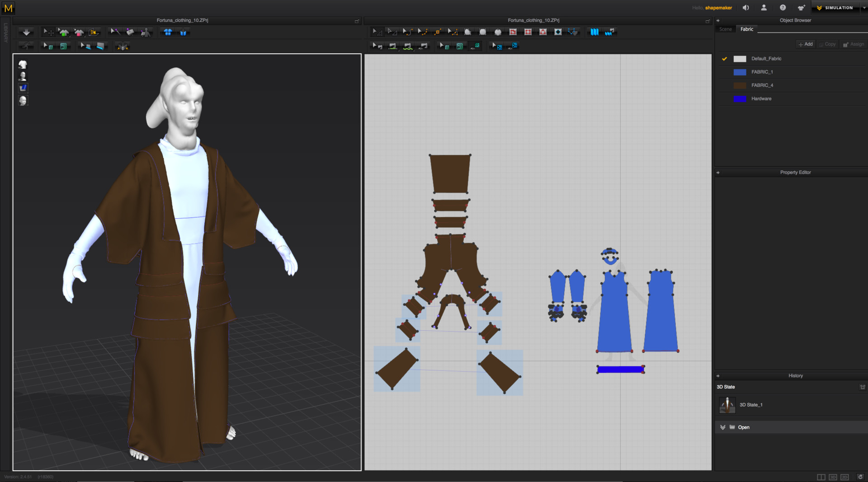Toggle garment display icon in 3D viewport
This screenshot has width=868, height=482.
(23, 64)
